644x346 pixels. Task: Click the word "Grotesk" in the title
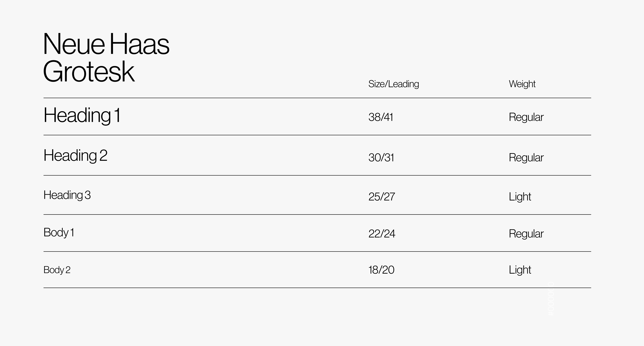pos(89,72)
